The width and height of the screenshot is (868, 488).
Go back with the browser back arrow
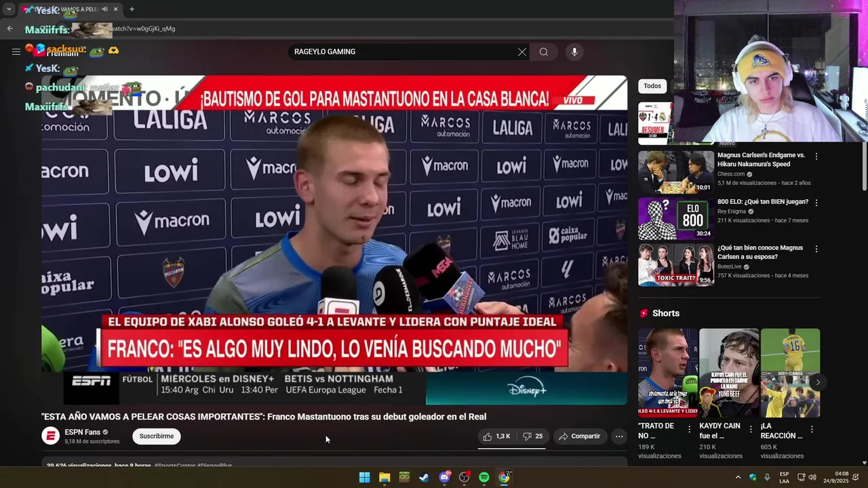(x=9, y=28)
